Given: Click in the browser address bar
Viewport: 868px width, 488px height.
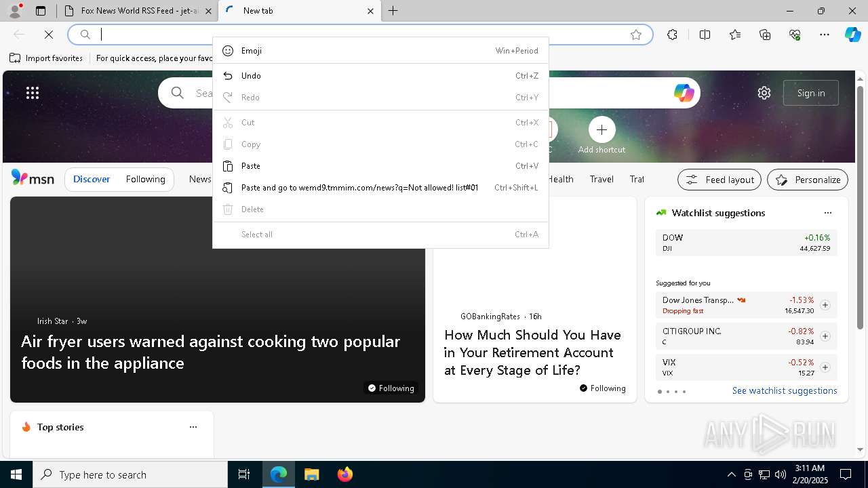Looking at the screenshot, I should [359, 35].
